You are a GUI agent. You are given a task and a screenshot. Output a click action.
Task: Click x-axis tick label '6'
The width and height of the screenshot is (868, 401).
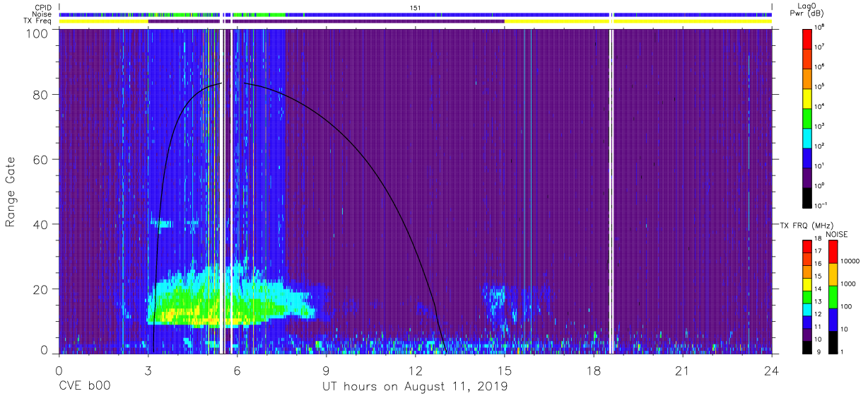tap(237, 371)
